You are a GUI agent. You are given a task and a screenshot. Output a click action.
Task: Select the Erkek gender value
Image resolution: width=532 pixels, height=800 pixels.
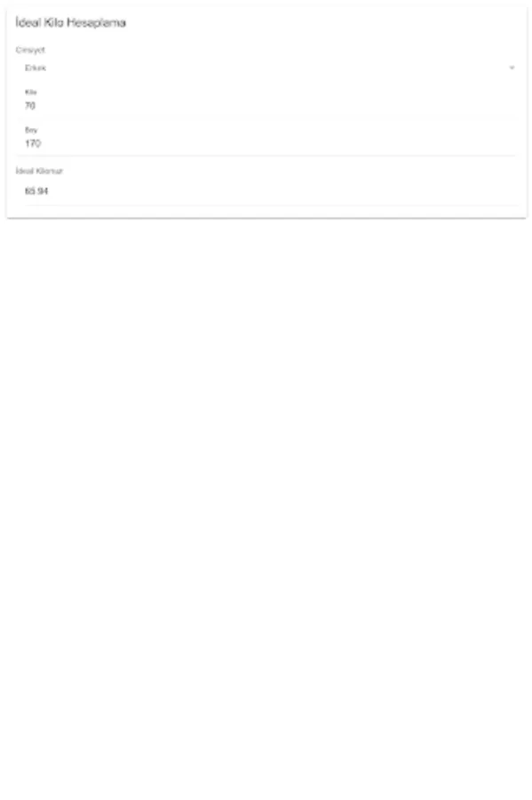click(x=36, y=68)
